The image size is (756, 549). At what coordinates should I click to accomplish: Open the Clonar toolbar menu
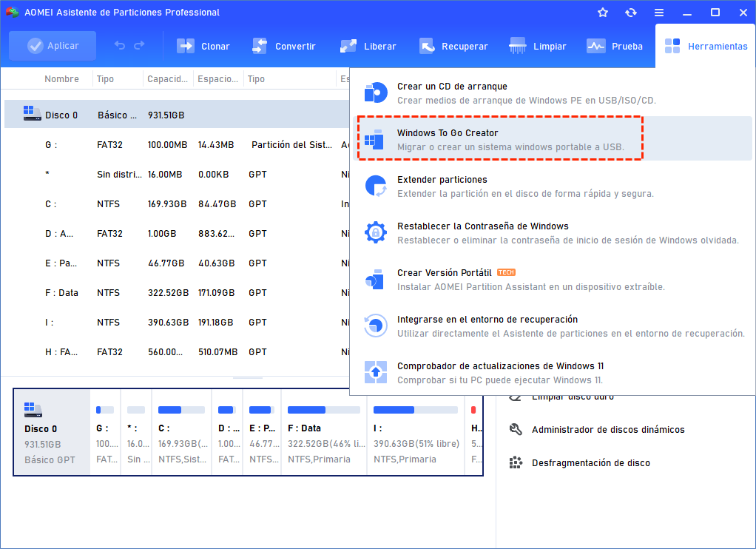[203, 47]
